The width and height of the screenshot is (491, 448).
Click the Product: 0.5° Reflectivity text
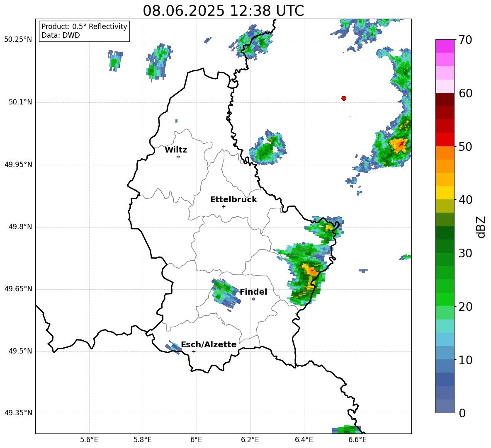[x=84, y=27]
